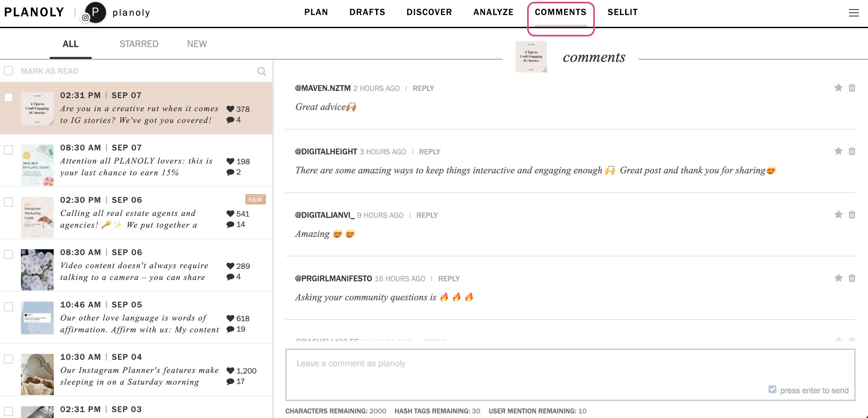Star the @PRGIRLMANIFESTO comment
This screenshot has height=418, width=868.
click(x=838, y=278)
